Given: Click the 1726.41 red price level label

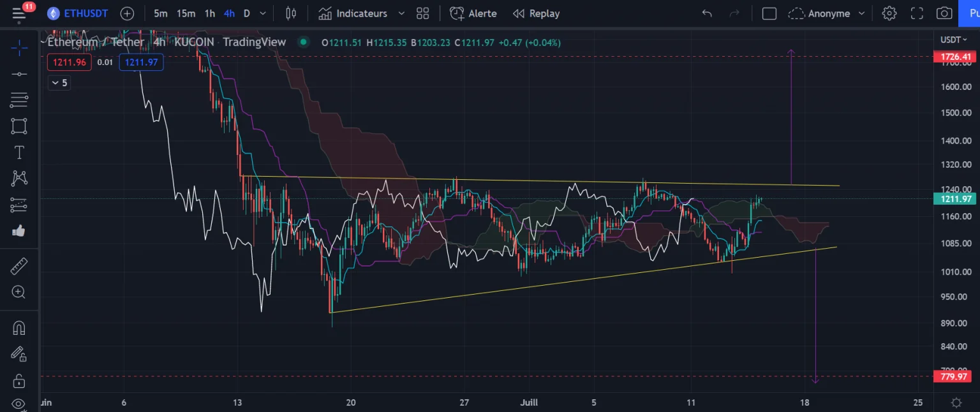Looking at the screenshot, I should click(x=955, y=57).
